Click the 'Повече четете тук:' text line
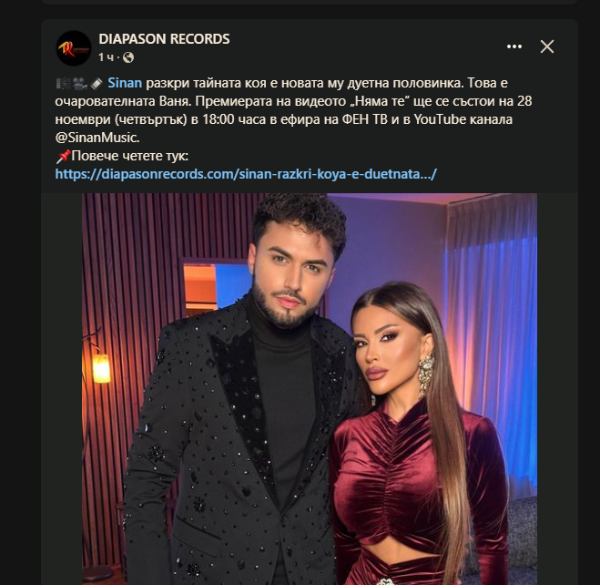 130,156
